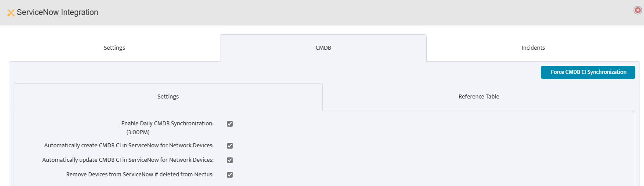Screen dimensions: 644x186
Task: Open the Incidents tab
Action: [x=533, y=47]
